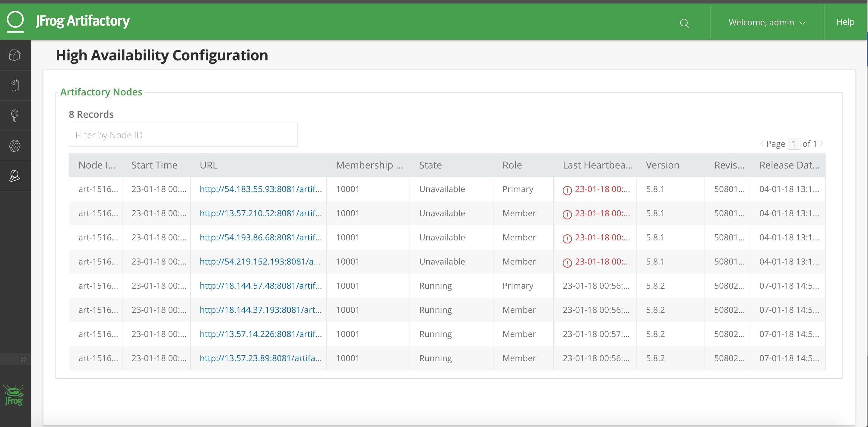Click the next page chevron in pagination

point(822,143)
